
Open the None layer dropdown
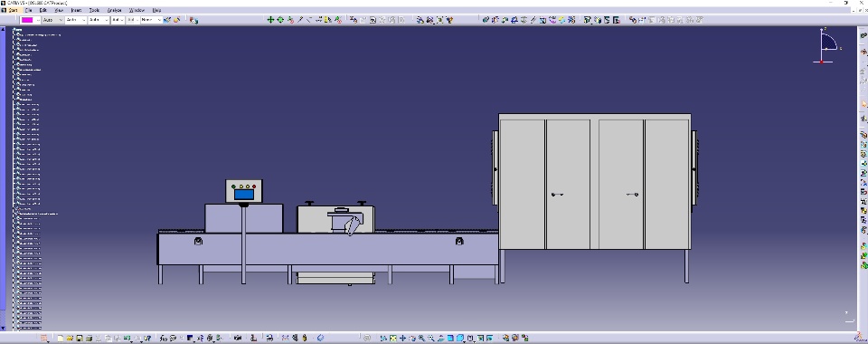coord(151,20)
